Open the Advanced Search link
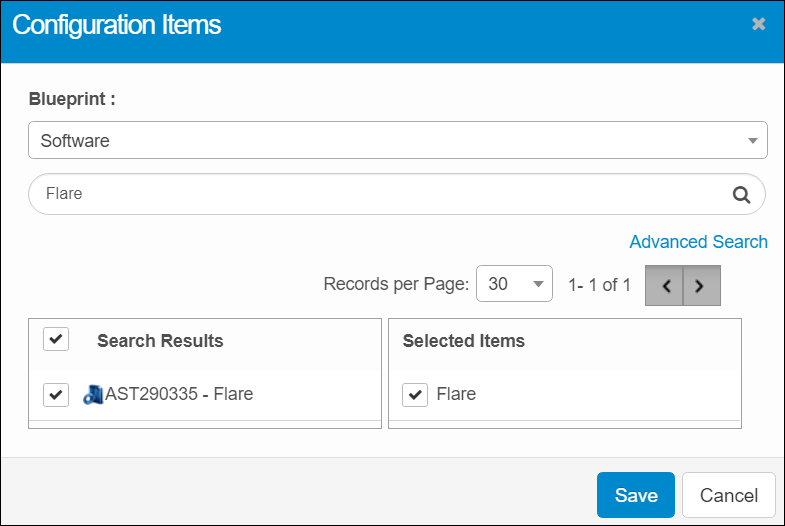Screen dimensions: 785x526 click(698, 242)
